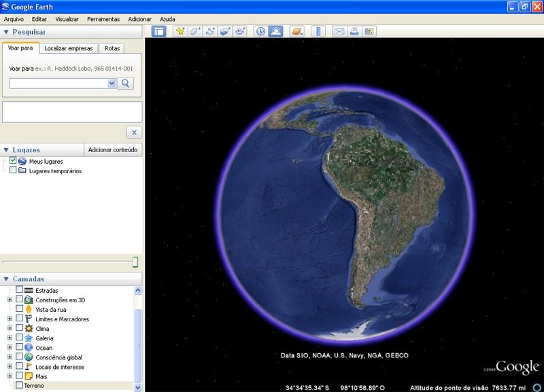This screenshot has width=544, height=392.
Task: Expand the Limites e Marcadores tree node
Action: pos(10,319)
